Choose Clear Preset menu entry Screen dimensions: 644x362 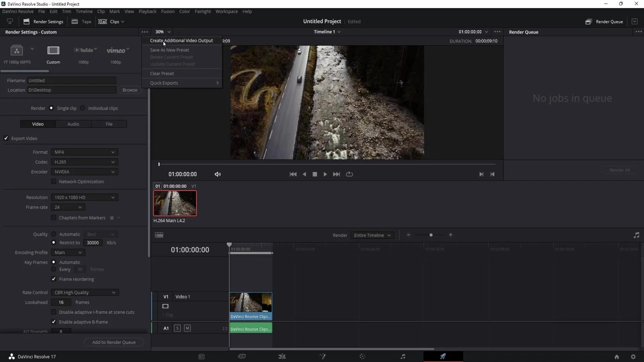(x=162, y=74)
